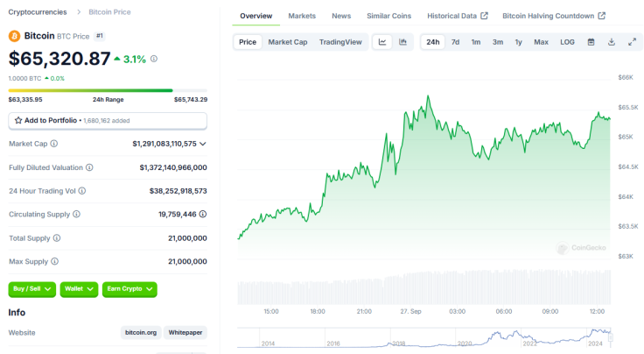Go to Cryptocurrencies breadcrumb link
644x354 pixels.
click(x=38, y=12)
